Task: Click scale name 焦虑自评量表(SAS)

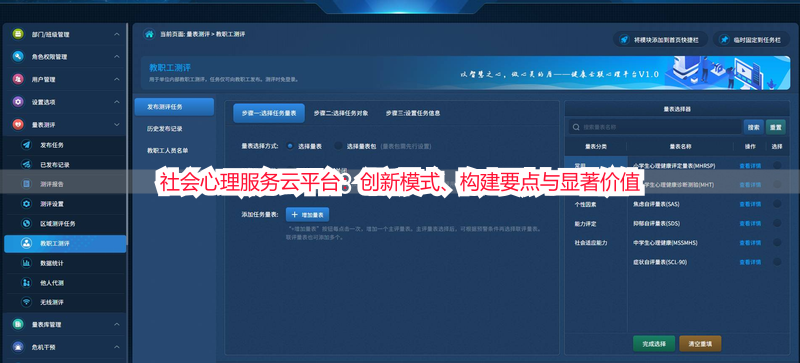Action: (656, 204)
